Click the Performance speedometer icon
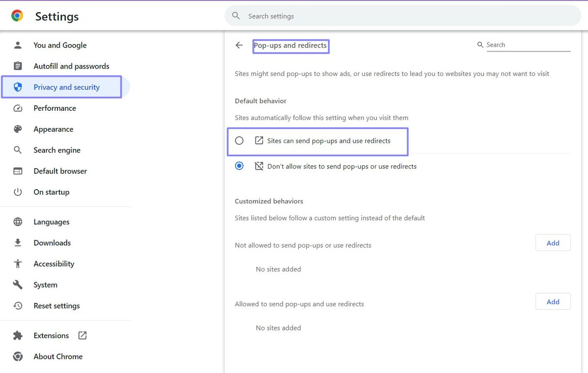The image size is (588, 373). (18, 108)
